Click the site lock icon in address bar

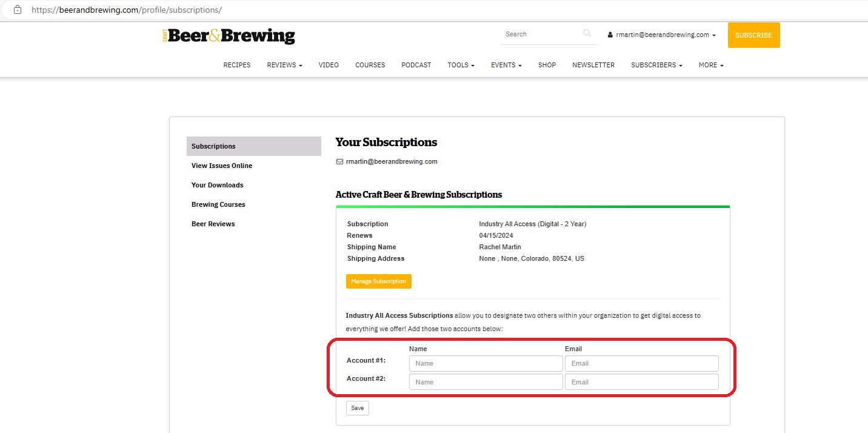click(x=18, y=10)
